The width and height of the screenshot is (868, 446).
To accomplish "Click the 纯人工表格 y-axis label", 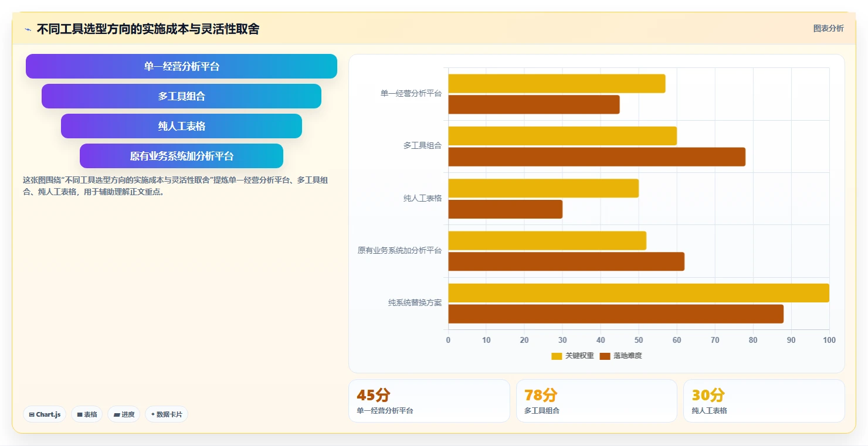I will 422,199.
